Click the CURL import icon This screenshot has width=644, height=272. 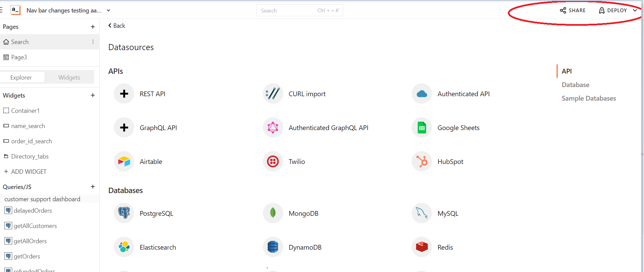(x=273, y=94)
